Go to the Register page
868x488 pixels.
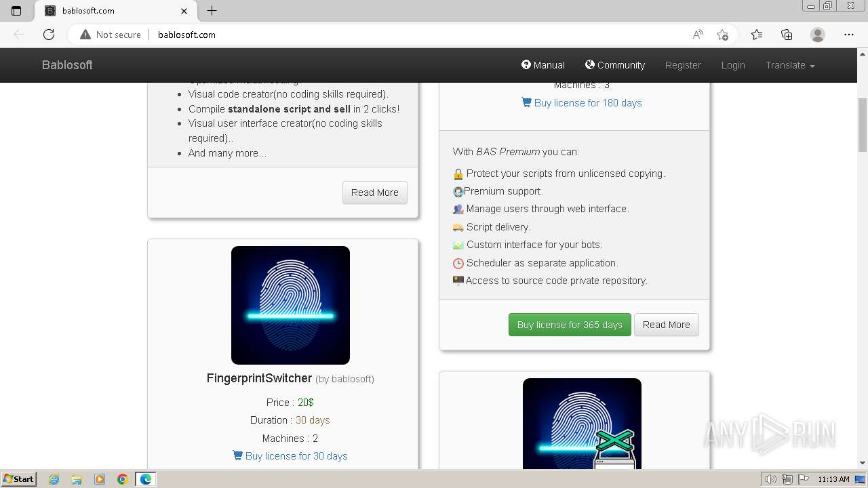[x=683, y=65]
